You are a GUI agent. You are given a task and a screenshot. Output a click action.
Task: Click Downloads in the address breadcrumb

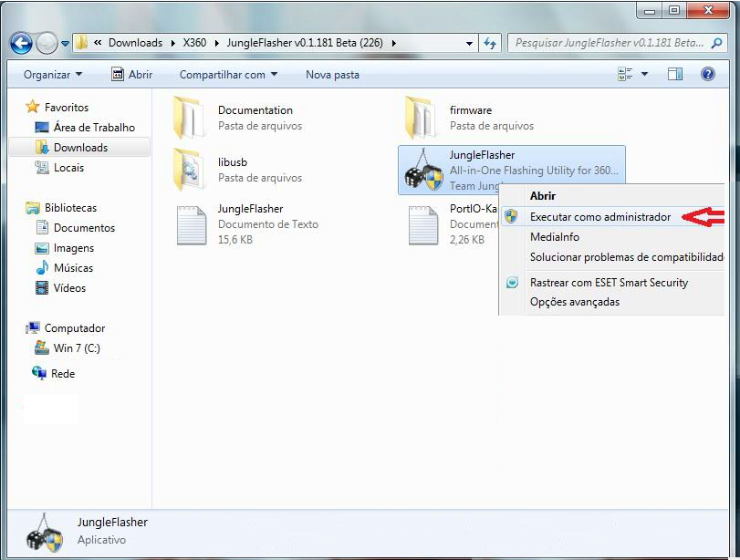pyautogui.click(x=135, y=43)
